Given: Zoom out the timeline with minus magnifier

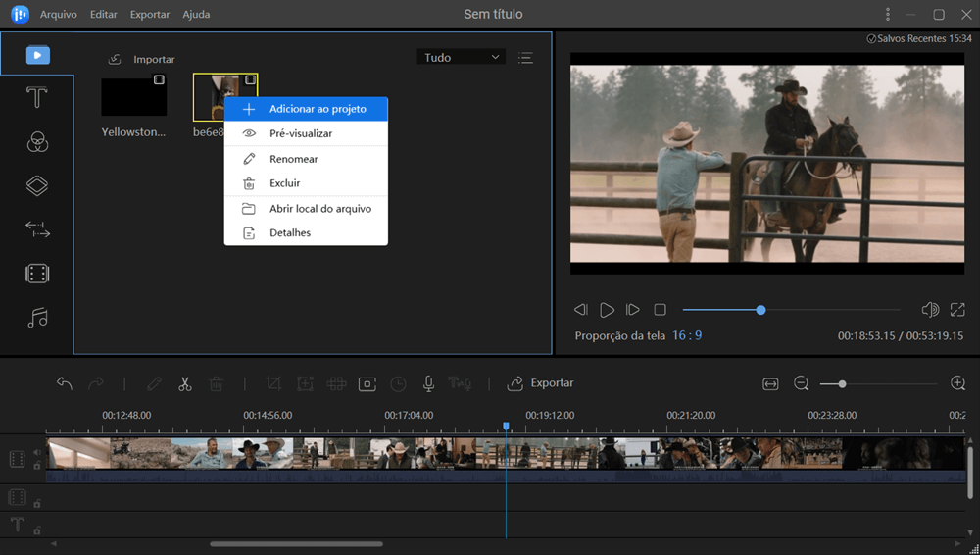Looking at the screenshot, I should point(802,383).
